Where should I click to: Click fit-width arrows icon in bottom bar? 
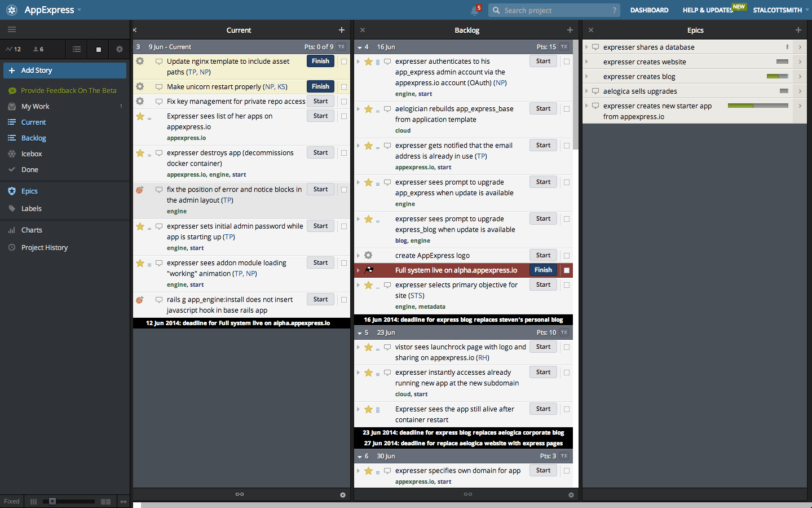123,501
